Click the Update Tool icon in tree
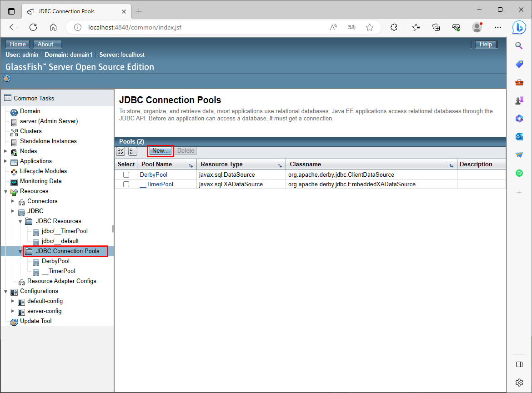 tap(14, 322)
